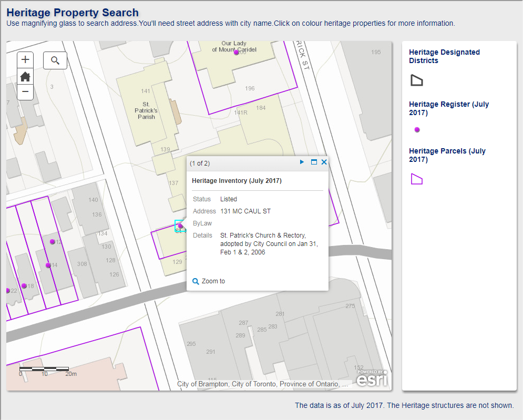The image size is (523, 420).
Task: Click the Esri logo on the map
Action: [372, 378]
